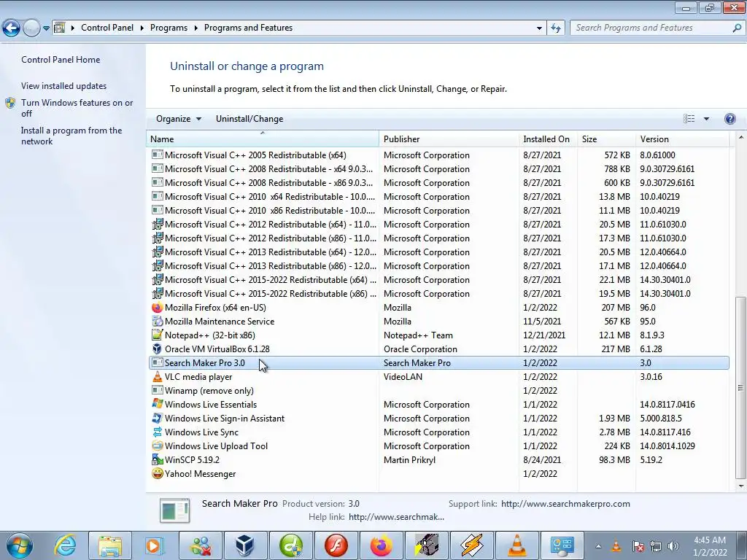Click the Back navigation arrow
This screenshot has width=747, height=560.
(x=12, y=28)
